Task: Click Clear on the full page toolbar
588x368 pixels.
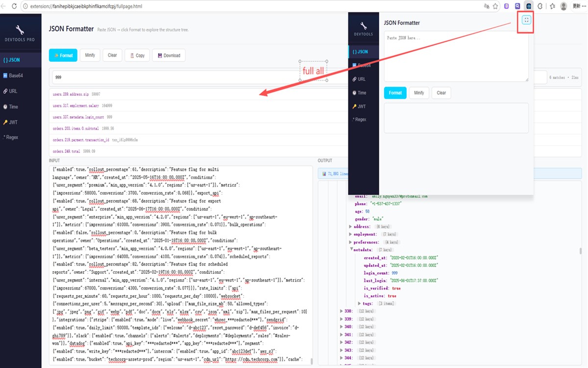Action: click(x=112, y=55)
